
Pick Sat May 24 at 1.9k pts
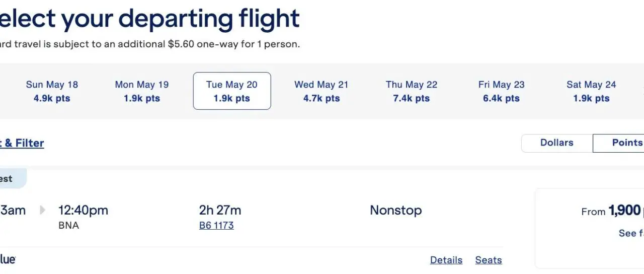(x=591, y=91)
